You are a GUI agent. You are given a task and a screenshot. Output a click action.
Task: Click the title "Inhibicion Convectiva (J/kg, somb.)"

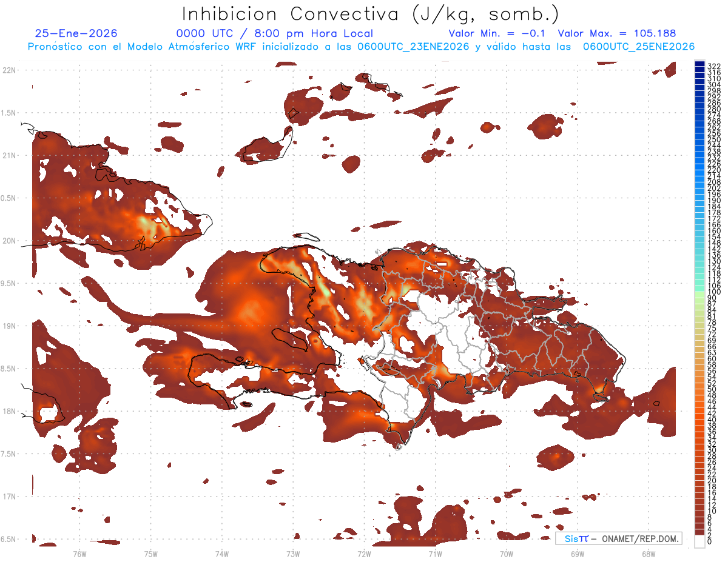[x=371, y=14]
